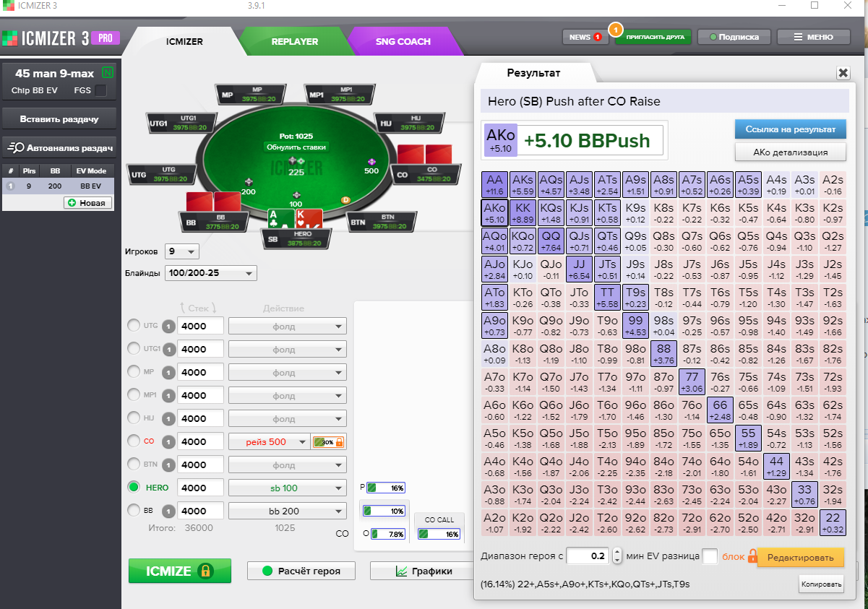Click the orange lock next to 'блок'

[x=752, y=556]
